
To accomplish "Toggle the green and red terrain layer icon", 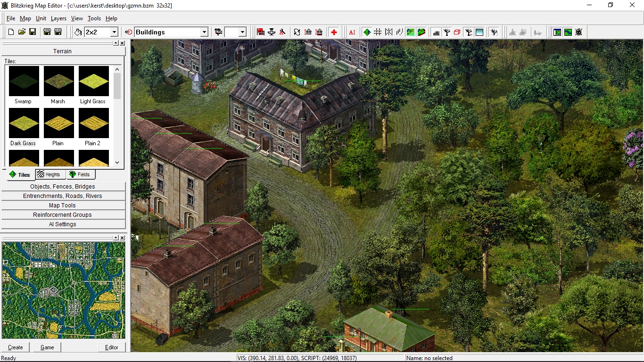I will (x=421, y=32).
